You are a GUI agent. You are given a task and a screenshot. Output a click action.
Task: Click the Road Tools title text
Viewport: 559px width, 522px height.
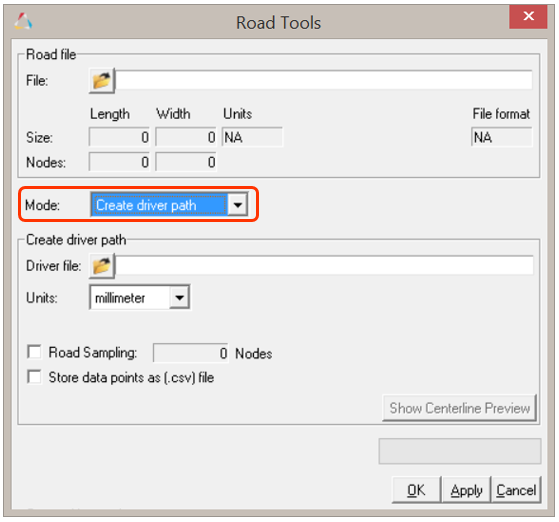(x=278, y=23)
